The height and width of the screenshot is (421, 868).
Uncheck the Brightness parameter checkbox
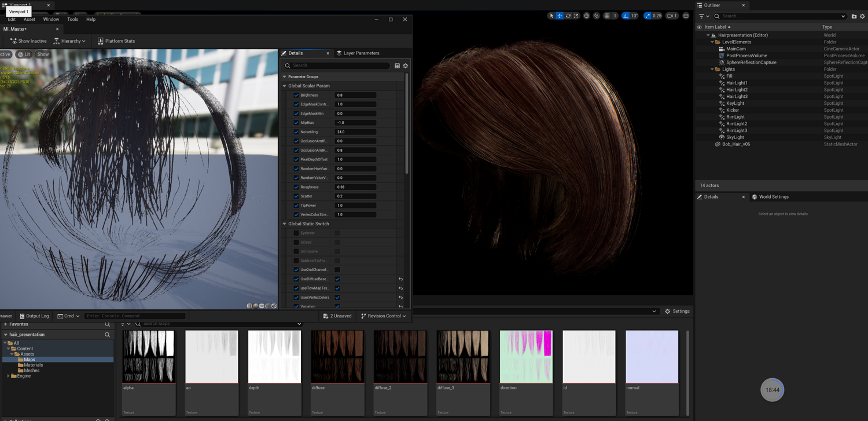(x=296, y=96)
